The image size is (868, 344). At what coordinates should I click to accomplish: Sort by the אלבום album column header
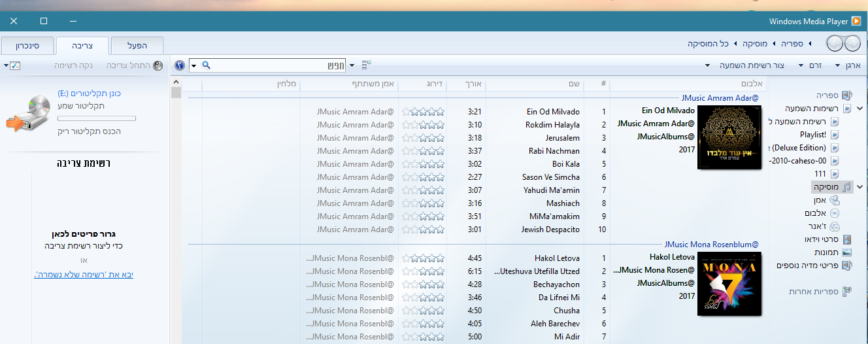pos(688,84)
